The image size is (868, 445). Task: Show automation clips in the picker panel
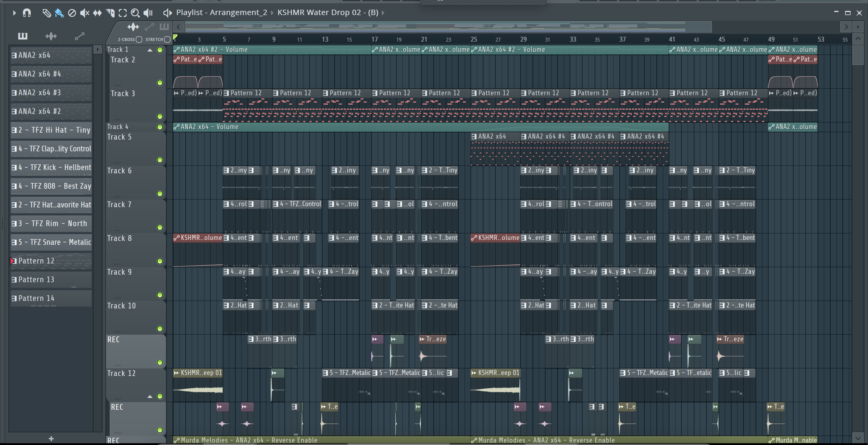click(80, 36)
